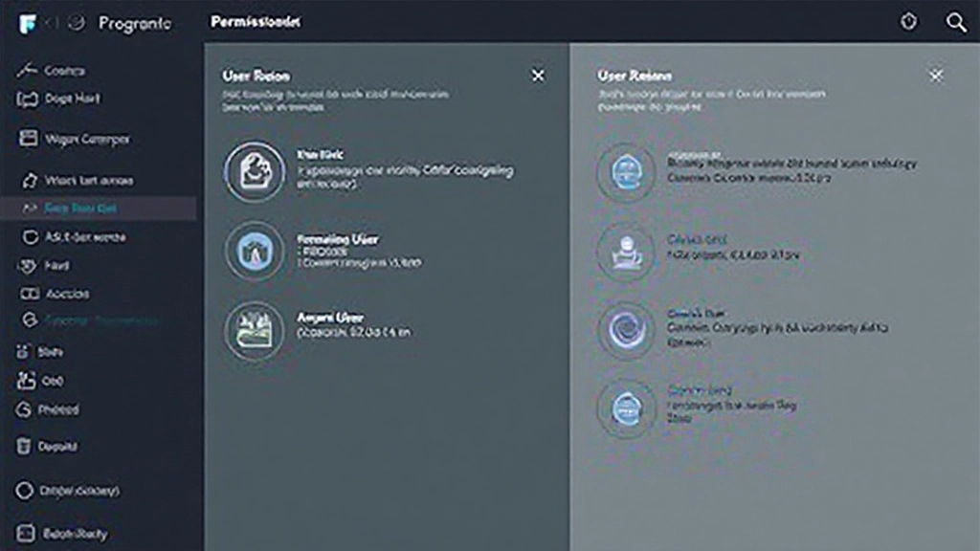Click the topmost round avatar in right panel
Image resolution: width=980 pixels, height=551 pixels.
point(626,172)
